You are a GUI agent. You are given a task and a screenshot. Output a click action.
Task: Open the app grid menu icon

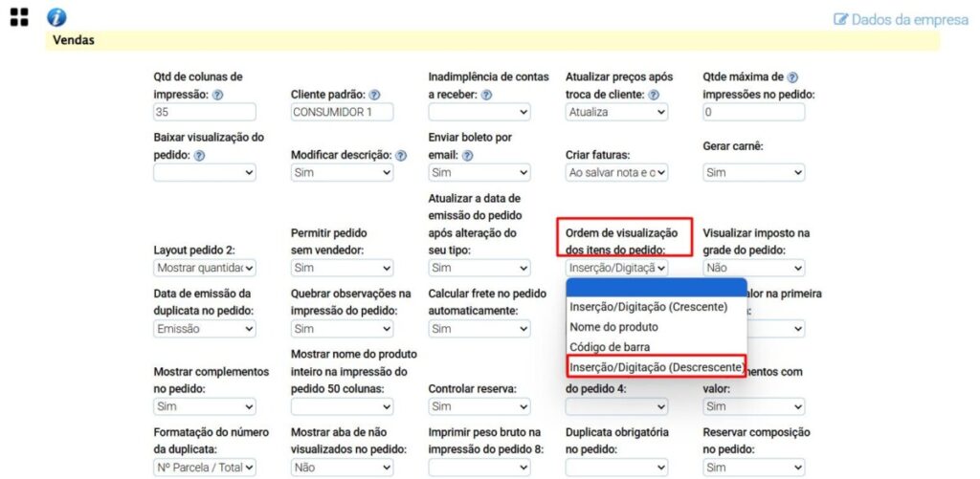click(19, 17)
